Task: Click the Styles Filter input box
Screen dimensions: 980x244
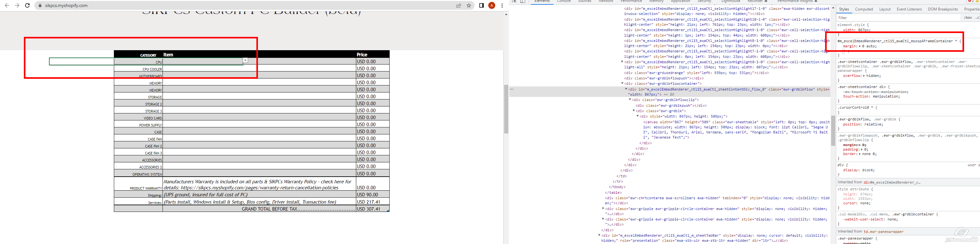Action: tap(898, 17)
